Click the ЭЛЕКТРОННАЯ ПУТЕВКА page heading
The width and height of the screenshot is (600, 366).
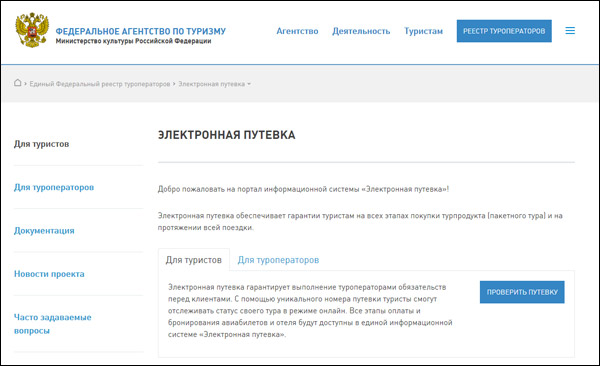coord(227,135)
